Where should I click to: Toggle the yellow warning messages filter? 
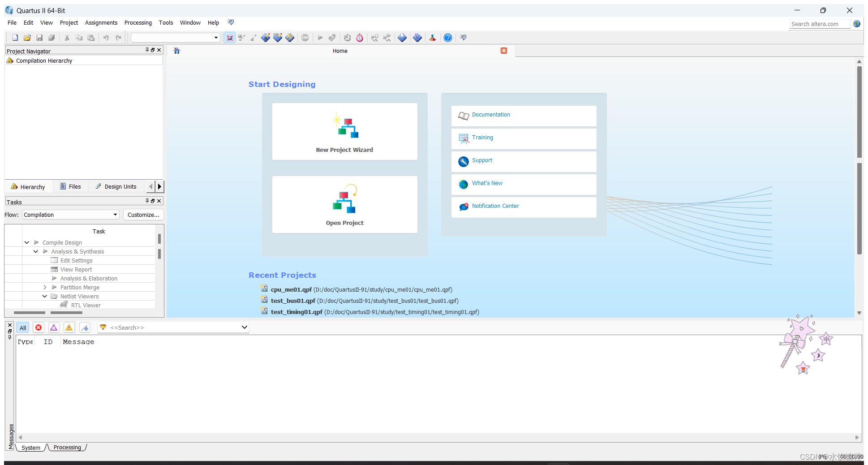(69, 327)
